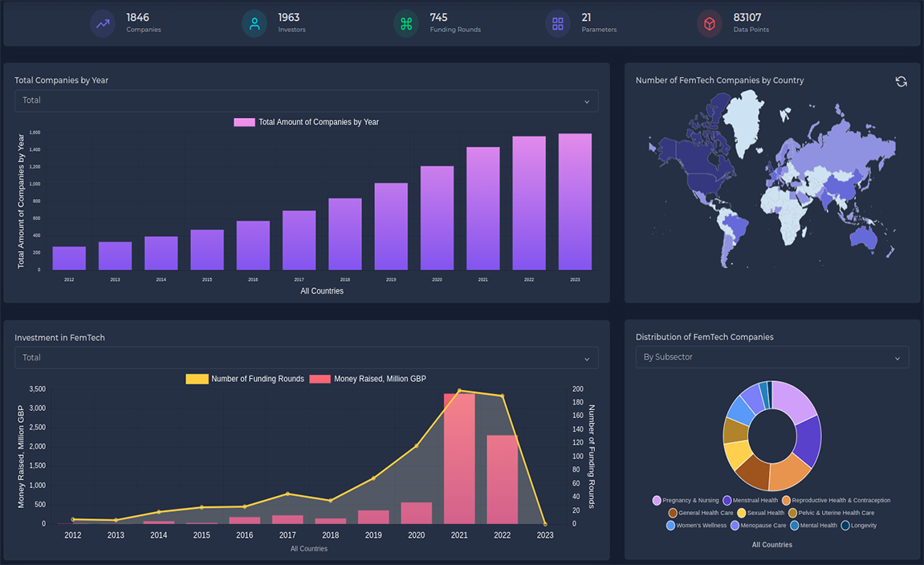Click the 2021 money raised bar

tap(459, 457)
